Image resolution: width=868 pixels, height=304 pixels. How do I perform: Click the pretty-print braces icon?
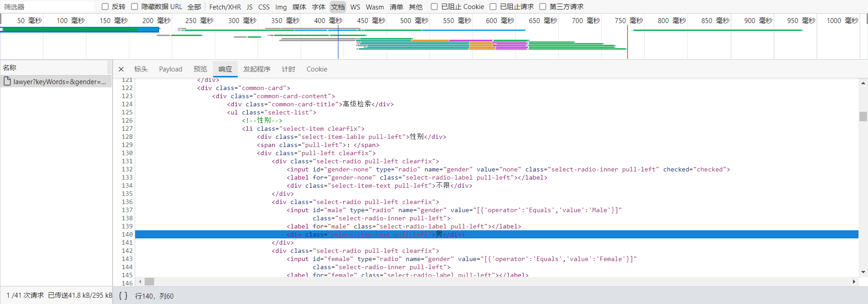[123, 296]
